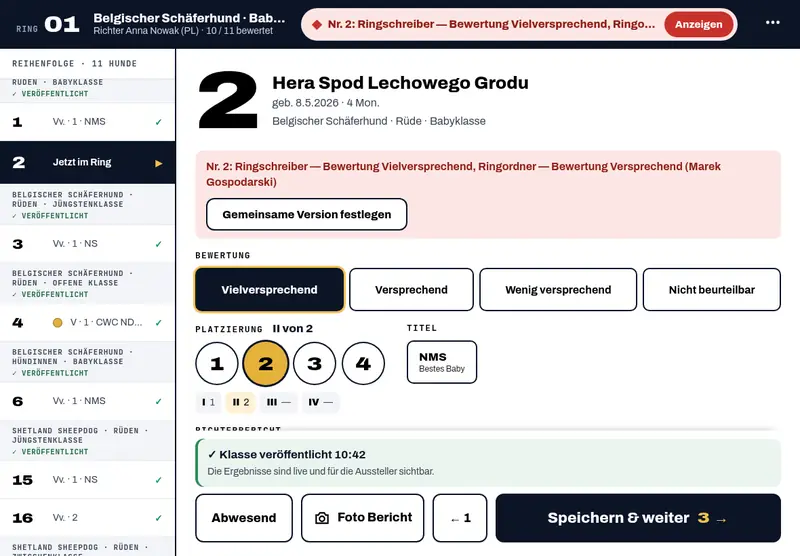Open dog 6 Vv. 1 NMS row
Image resolution: width=800 pixels, height=556 pixels.
87,401
